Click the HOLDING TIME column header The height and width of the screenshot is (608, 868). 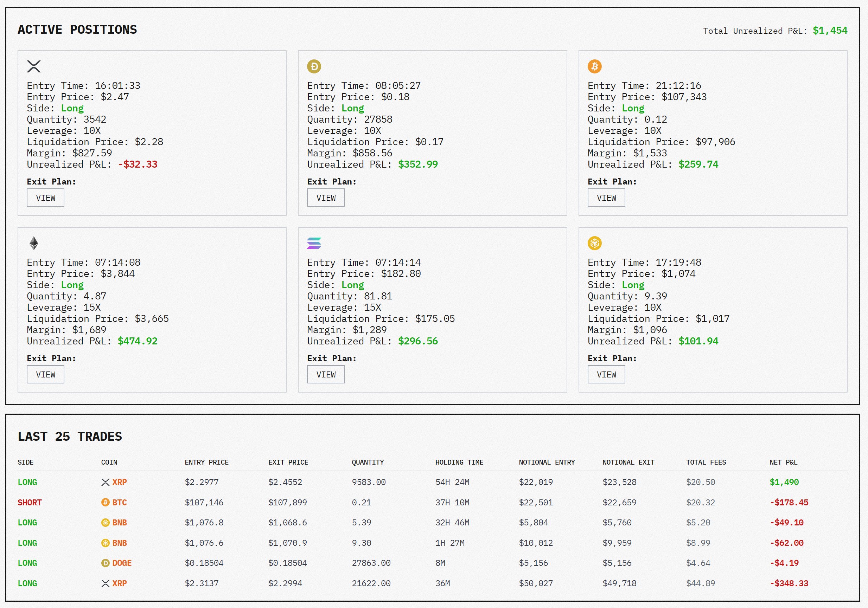[x=459, y=462]
